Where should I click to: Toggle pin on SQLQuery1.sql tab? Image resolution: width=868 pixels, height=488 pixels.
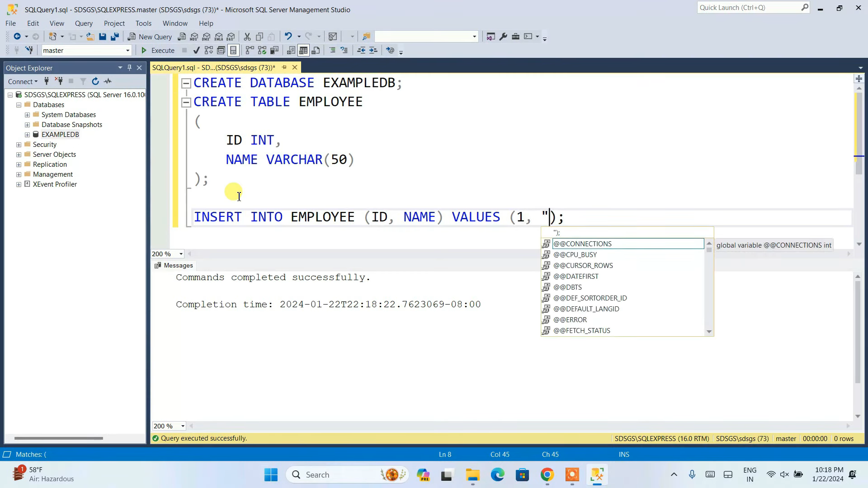pyautogui.click(x=284, y=67)
